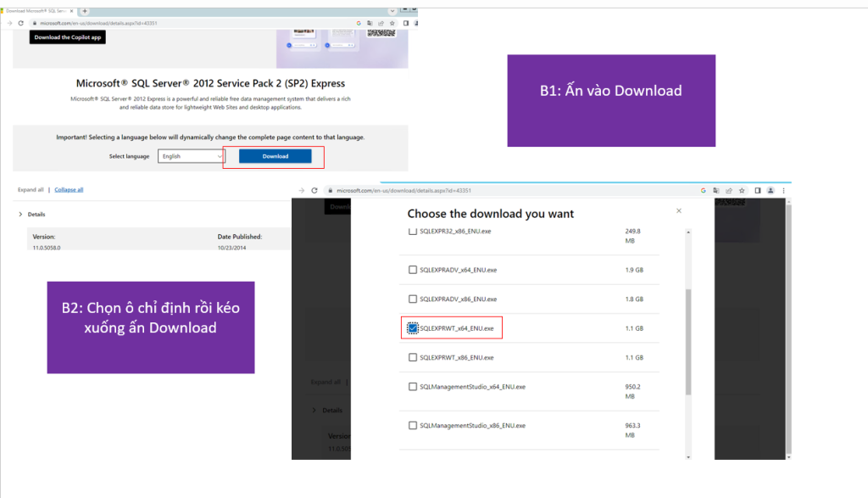The width and height of the screenshot is (868, 498).
Task: Open the three-dot Chrome menu in lower browser
Action: (783, 191)
